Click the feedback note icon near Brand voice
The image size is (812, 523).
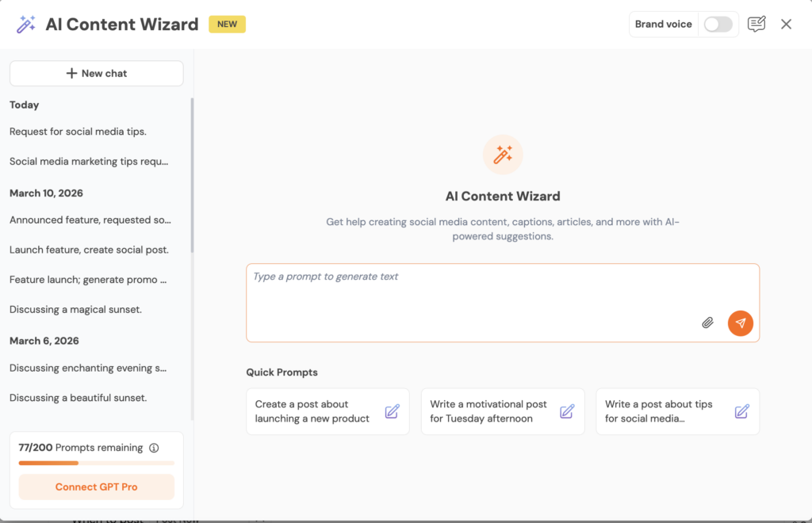(x=756, y=25)
